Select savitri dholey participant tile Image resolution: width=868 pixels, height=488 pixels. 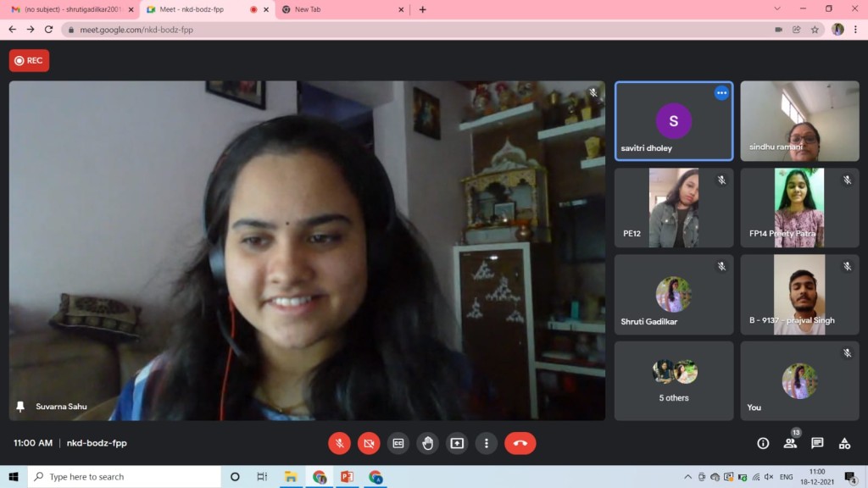(x=674, y=121)
